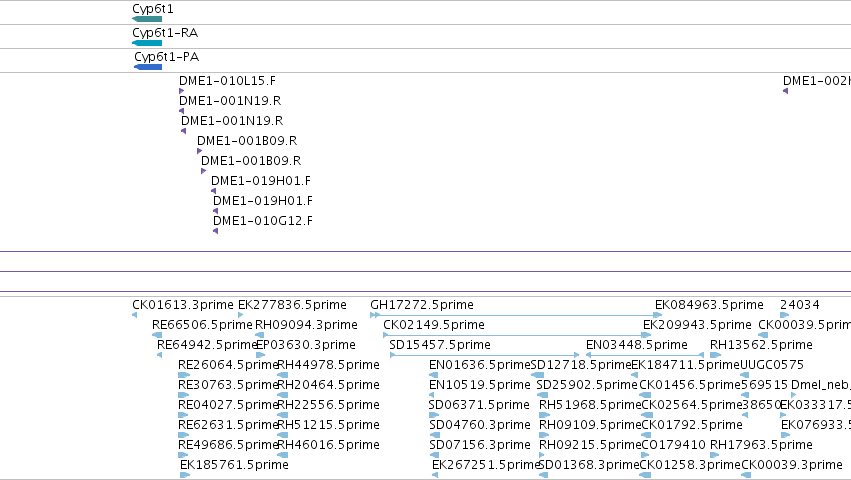Open CK02564.5prime feature
Viewport: 851px width, 480px height.
click(691, 405)
